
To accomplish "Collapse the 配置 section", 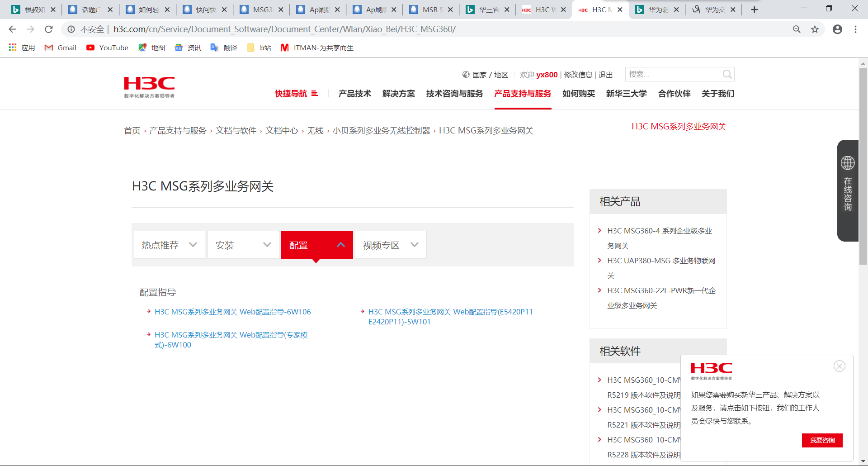I will click(317, 245).
